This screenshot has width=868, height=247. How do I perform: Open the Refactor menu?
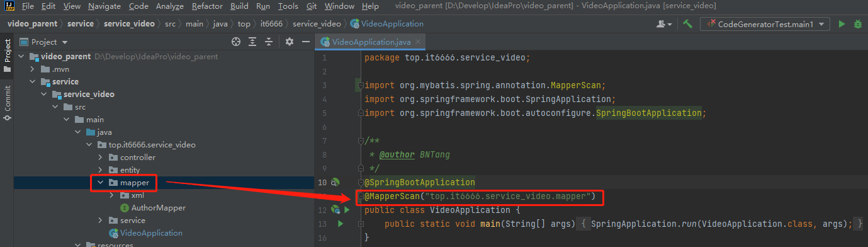pyautogui.click(x=208, y=6)
